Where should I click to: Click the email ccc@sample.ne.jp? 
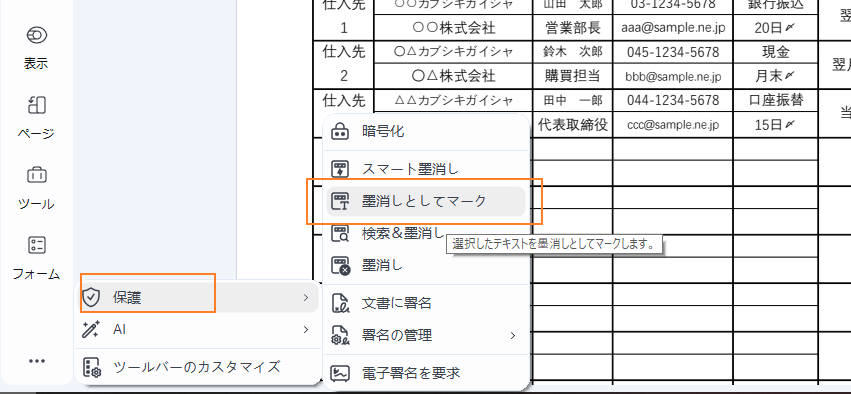(x=674, y=125)
